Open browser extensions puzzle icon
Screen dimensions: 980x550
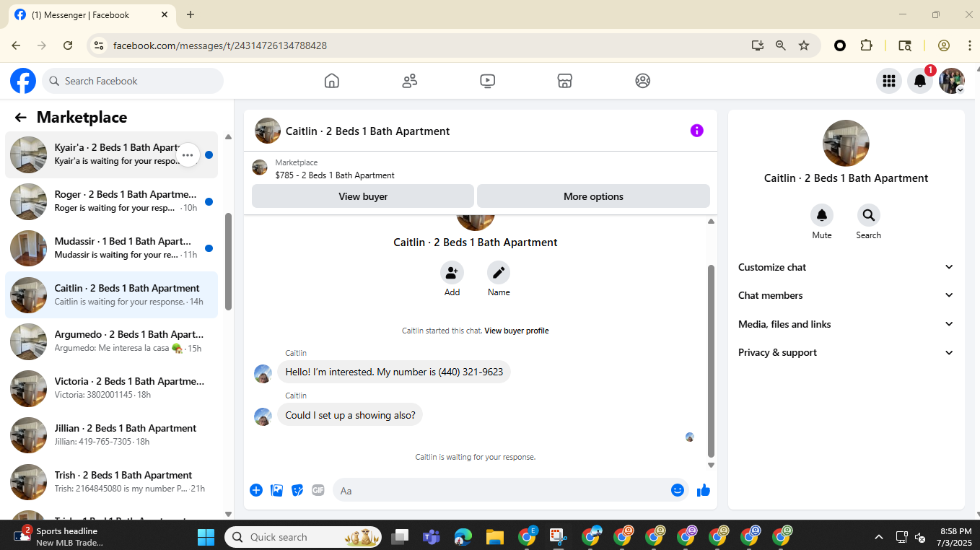click(x=867, y=45)
